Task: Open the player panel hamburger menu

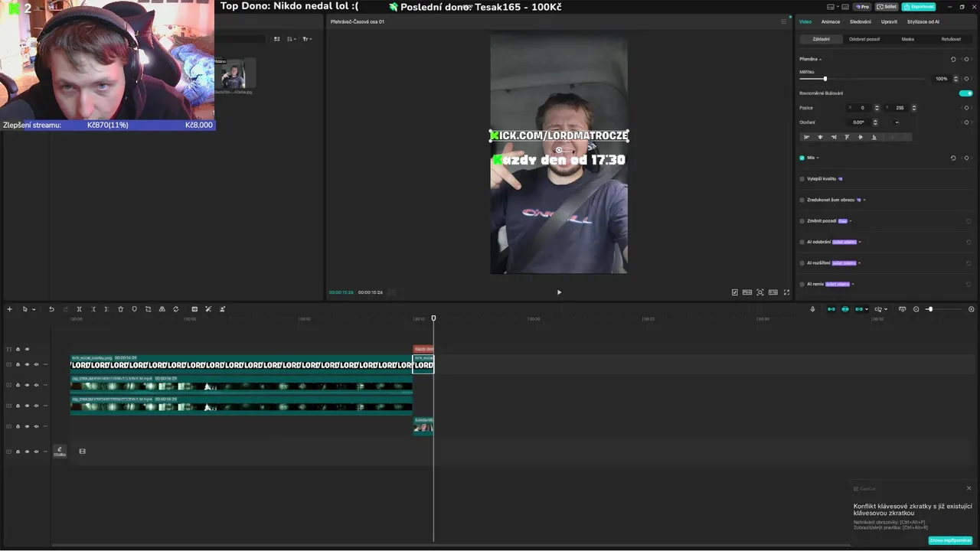Action: (x=783, y=21)
